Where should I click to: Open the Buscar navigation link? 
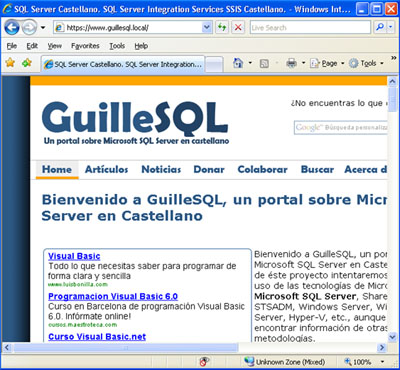[317, 169]
